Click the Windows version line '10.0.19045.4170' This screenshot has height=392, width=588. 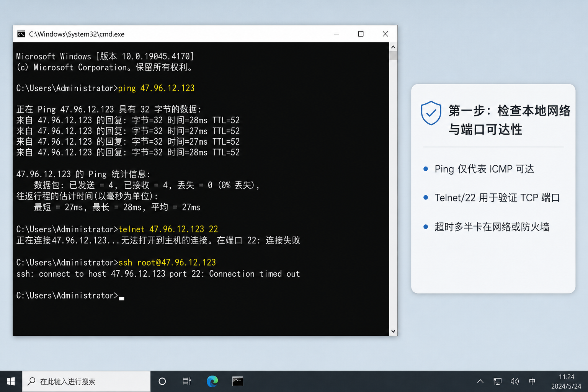coord(105,56)
